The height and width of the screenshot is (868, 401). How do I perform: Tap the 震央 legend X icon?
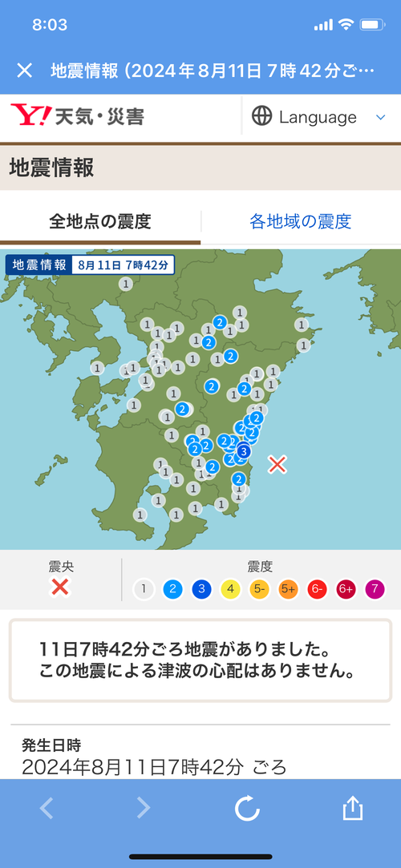coord(60,586)
